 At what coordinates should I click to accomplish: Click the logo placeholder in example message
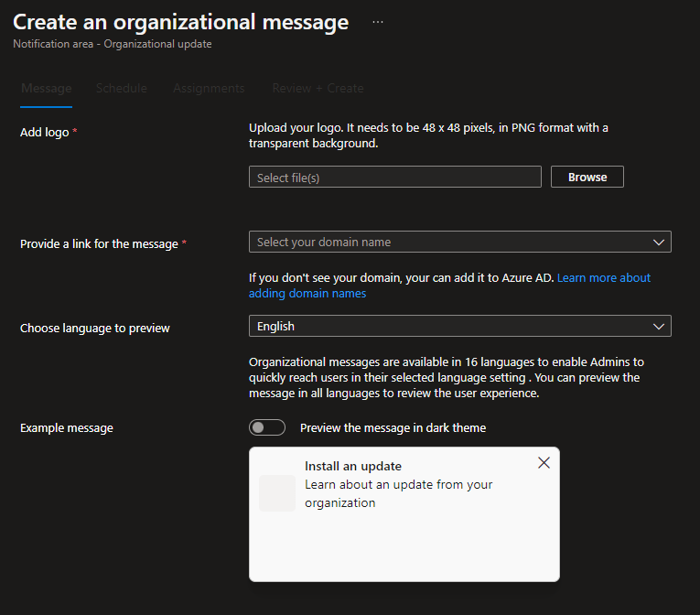tap(276, 493)
